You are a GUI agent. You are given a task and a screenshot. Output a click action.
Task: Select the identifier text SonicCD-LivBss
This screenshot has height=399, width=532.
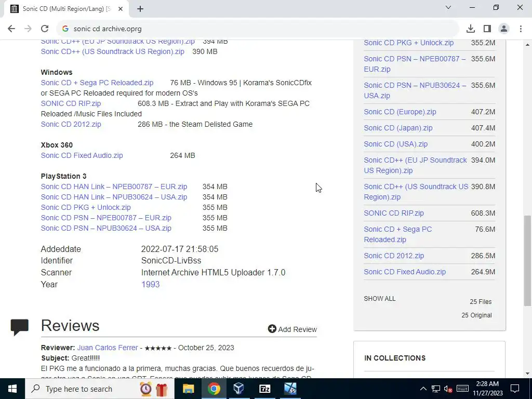tap(171, 261)
